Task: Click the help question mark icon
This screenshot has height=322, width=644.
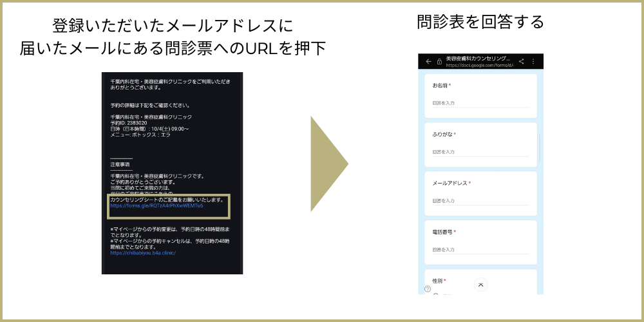Action: (428, 289)
